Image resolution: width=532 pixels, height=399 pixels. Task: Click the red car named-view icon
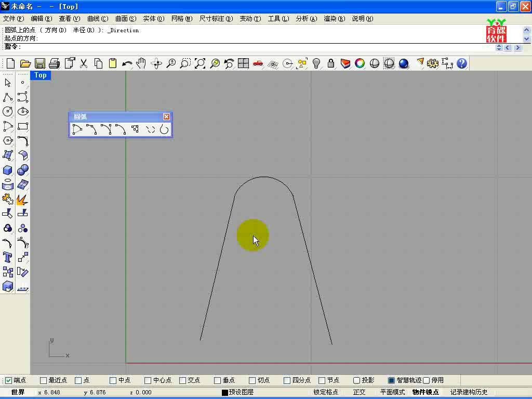click(x=258, y=63)
